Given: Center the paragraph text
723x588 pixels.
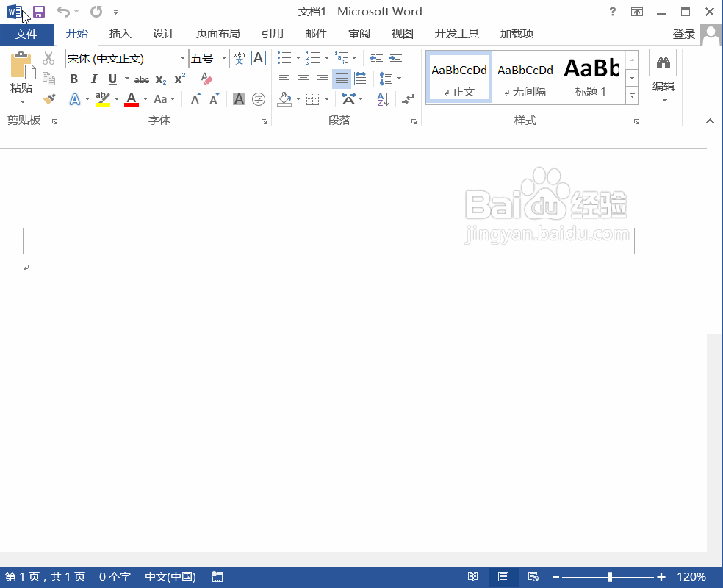Looking at the screenshot, I should [303, 79].
